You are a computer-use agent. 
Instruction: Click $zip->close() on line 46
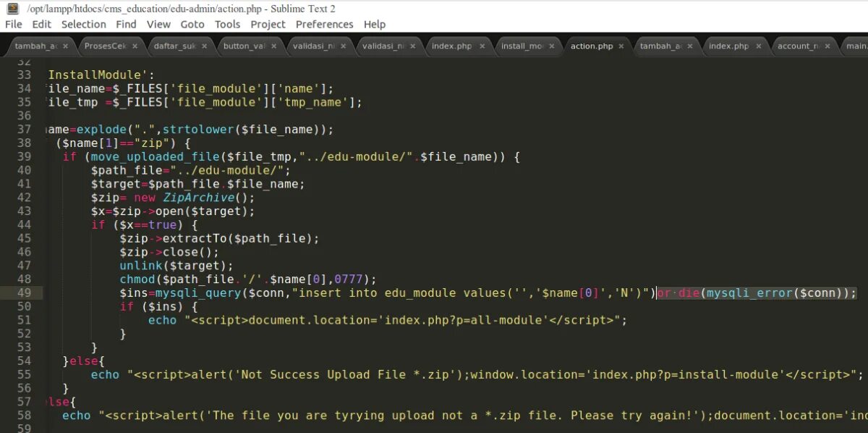169,252
